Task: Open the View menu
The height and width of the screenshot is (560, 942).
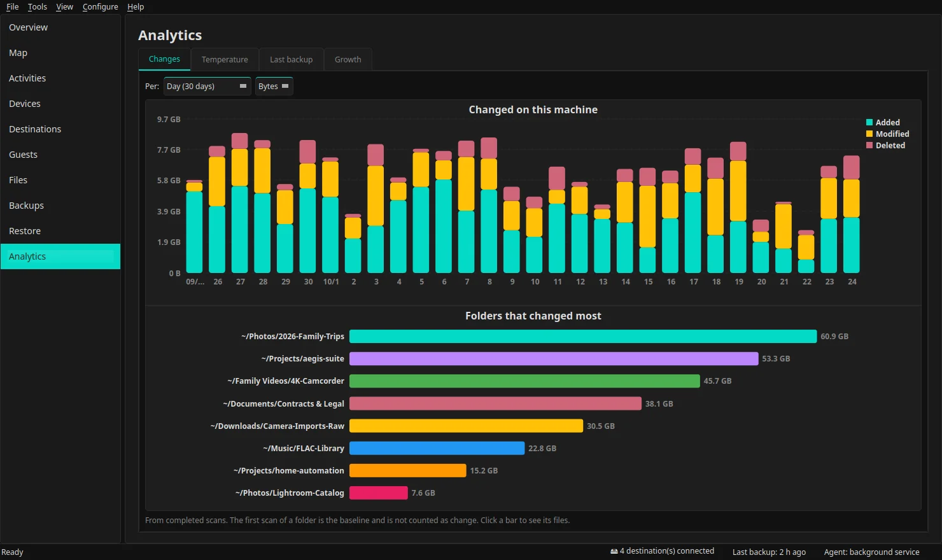Action: [x=64, y=6]
